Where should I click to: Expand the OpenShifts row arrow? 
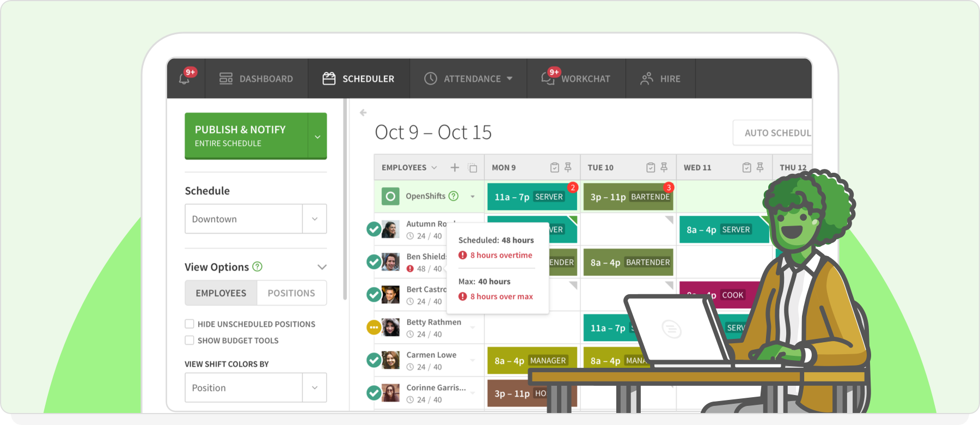473,197
